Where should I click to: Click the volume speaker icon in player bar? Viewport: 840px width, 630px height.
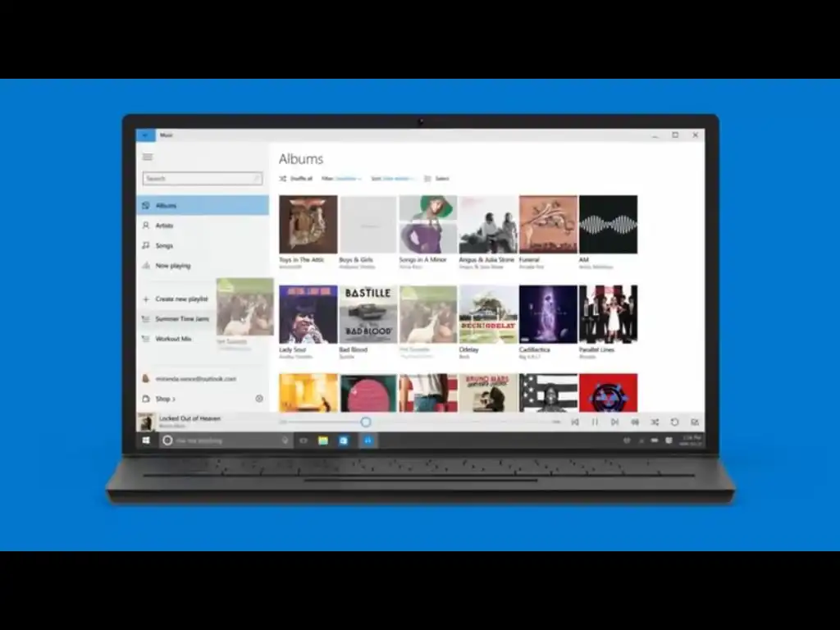click(635, 422)
